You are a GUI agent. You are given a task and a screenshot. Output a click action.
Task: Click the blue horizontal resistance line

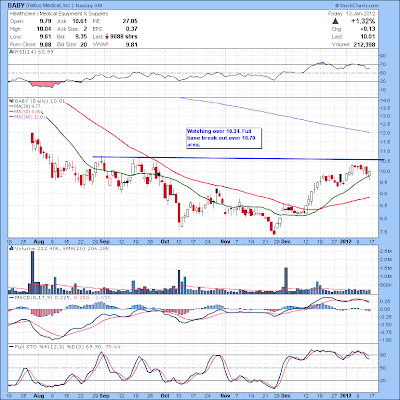[238, 158]
